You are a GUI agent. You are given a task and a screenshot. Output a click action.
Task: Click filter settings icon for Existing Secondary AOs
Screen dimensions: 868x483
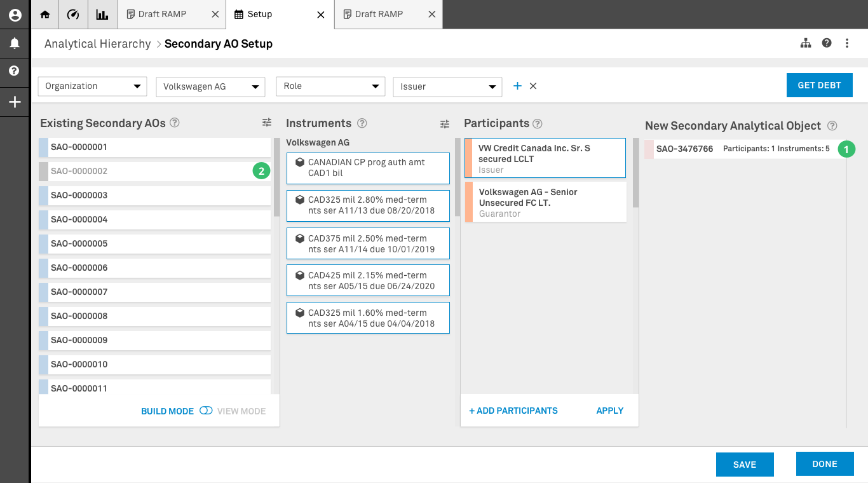point(267,123)
